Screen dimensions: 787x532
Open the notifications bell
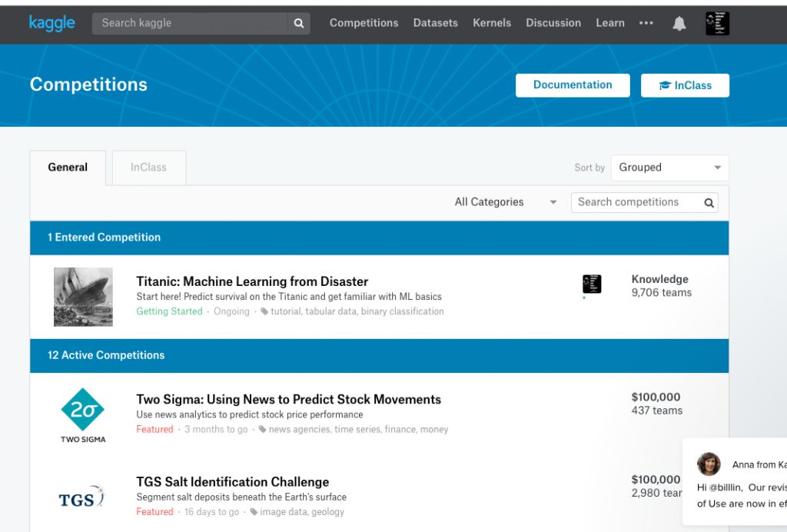(x=679, y=23)
